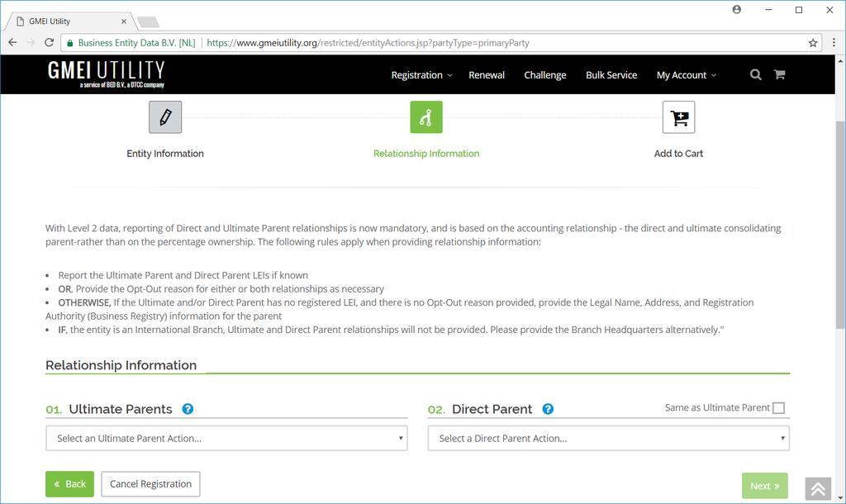Click the page vertical scrollbar thumb
This screenshot has width=846, height=504.
[x=840, y=225]
